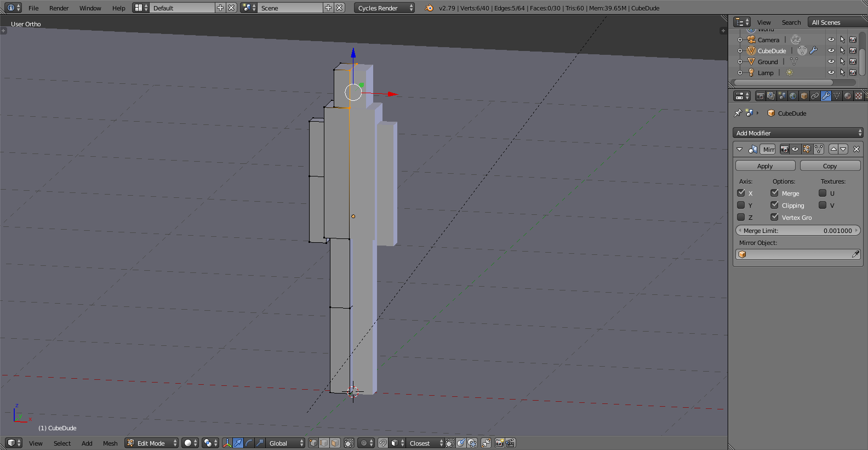868x450 pixels.
Task: Expand the Camera outliner item
Action: click(x=740, y=39)
